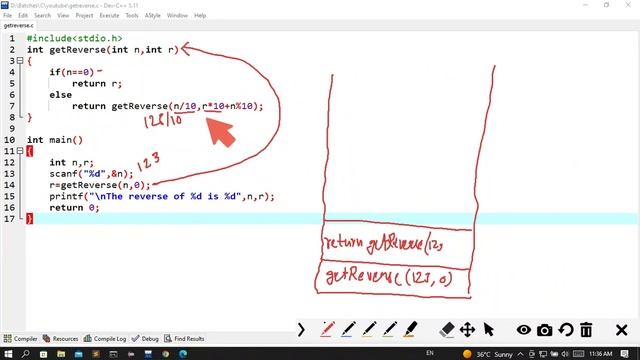Open the notification center icon
Image resolution: width=640 pixels, height=360 pixels.
(624, 354)
